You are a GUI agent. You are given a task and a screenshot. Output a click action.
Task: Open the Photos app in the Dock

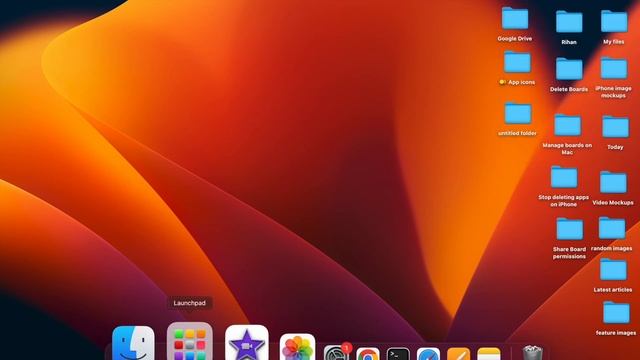[298, 347]
